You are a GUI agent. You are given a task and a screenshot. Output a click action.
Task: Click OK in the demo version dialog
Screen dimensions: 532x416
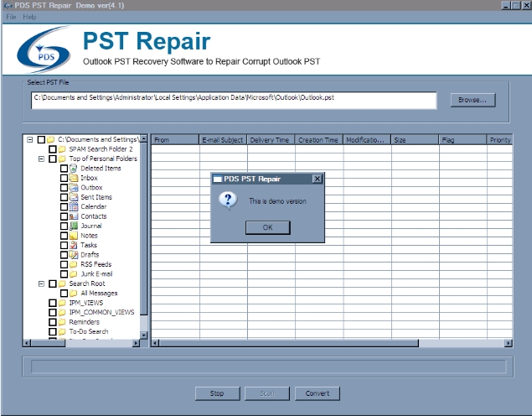(268, 227)
